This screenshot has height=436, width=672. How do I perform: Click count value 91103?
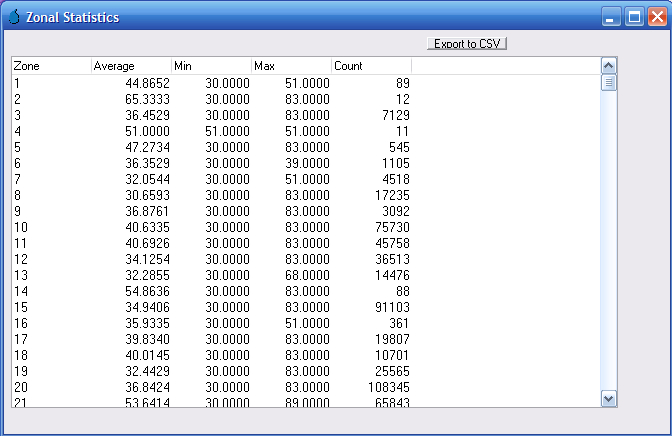click(393, 307)
